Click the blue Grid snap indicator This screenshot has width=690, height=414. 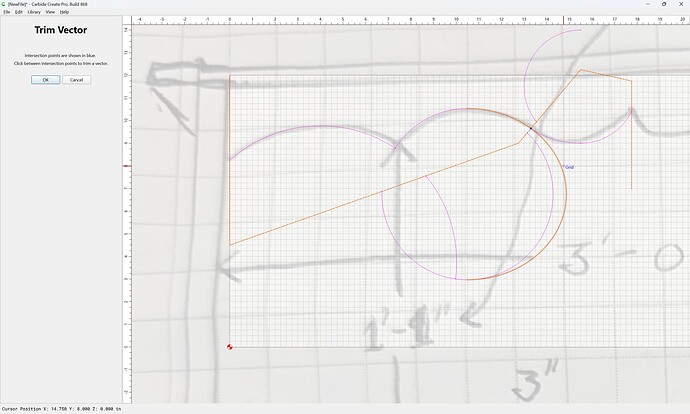click(x=568, y=167)
